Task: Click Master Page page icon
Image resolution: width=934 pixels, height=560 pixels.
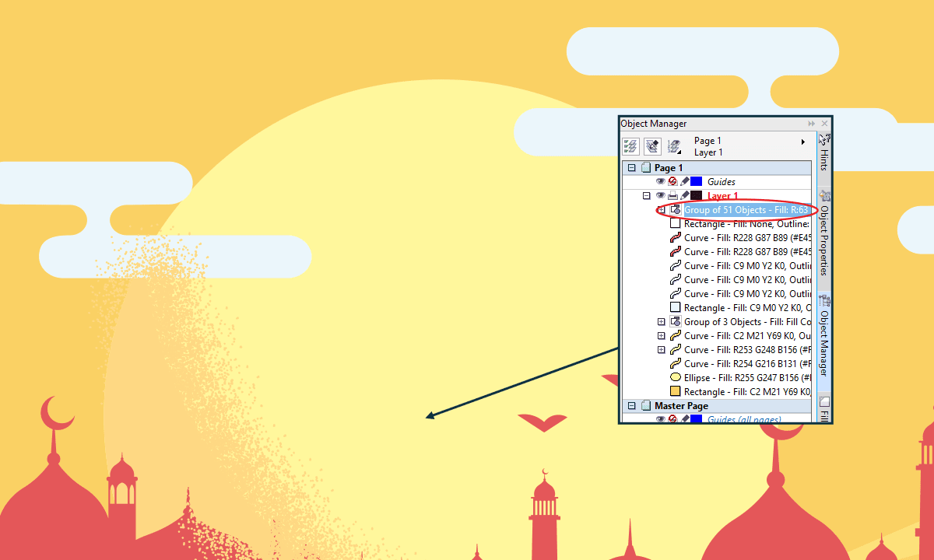Action: [x=645, y=406]
